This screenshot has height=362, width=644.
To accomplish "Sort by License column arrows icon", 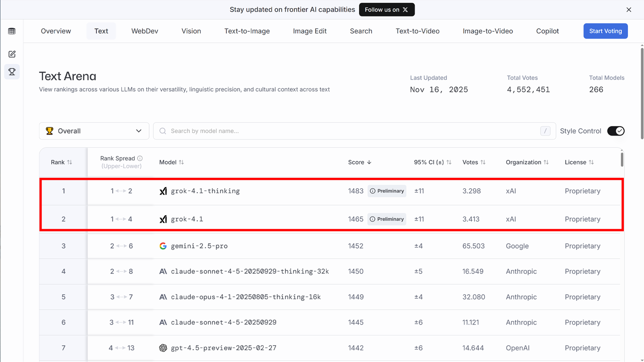I will point(591,162).
